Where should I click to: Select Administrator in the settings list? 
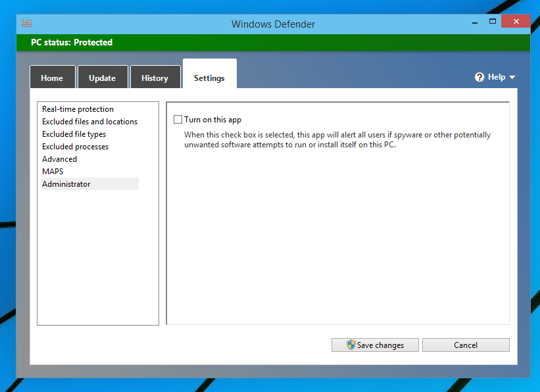89,184
